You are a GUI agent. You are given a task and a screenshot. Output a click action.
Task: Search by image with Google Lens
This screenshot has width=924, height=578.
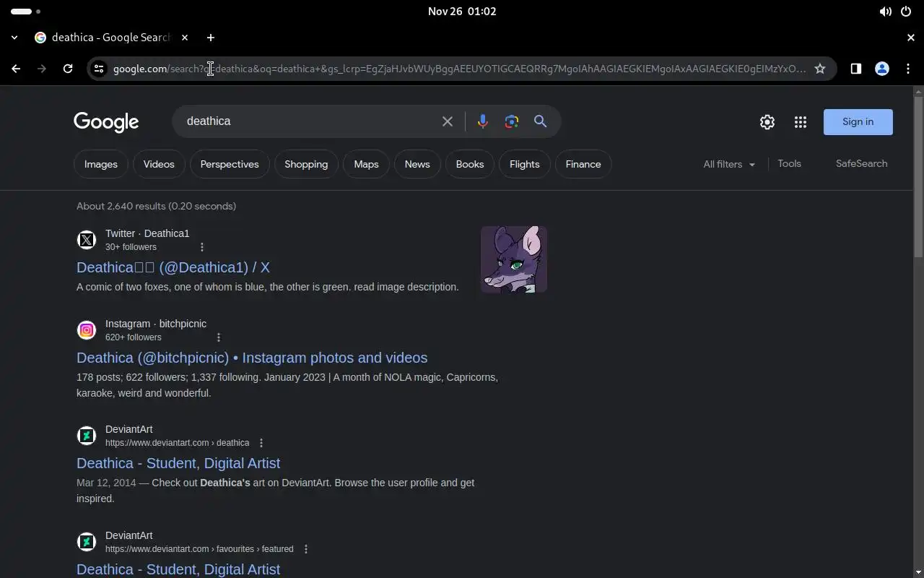[512, 121]
